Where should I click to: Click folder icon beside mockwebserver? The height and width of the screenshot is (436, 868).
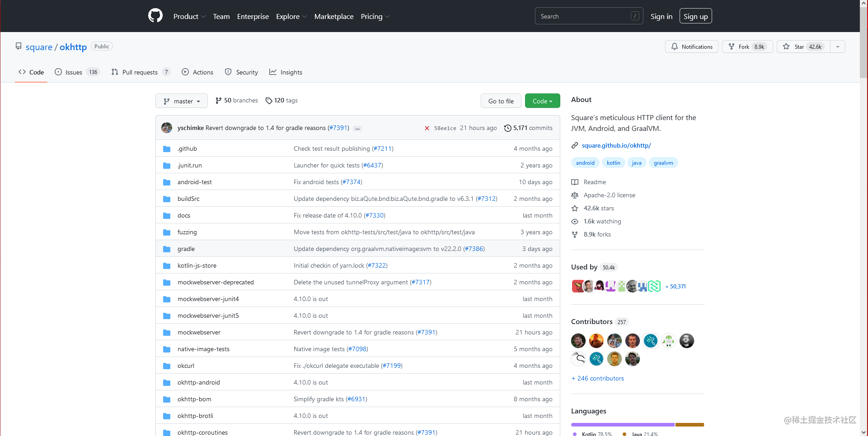[x=167, y=332]
